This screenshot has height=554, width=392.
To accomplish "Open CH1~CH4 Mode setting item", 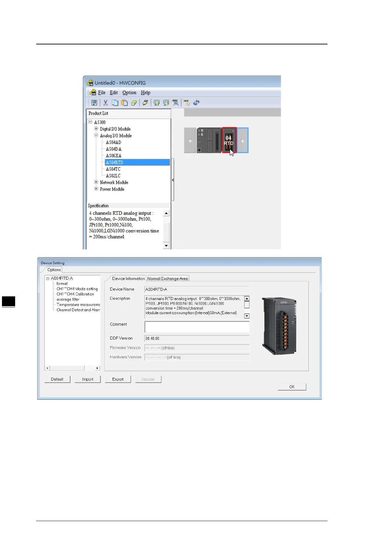I will (x=77, y=289).
